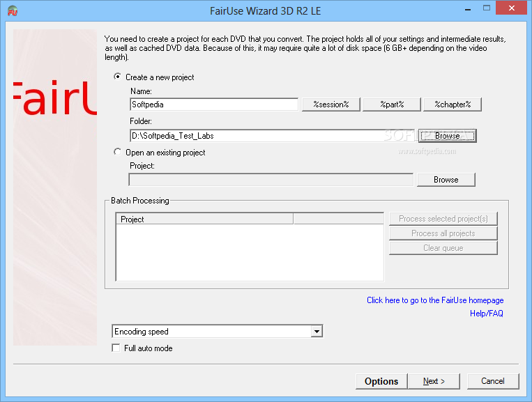Browse for the new project folder
532x402 pixels.
pyautogui.click(x=447, y=136)
